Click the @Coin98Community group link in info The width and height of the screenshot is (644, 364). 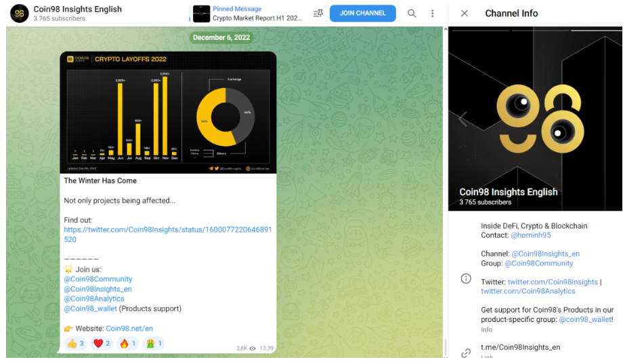tap(539, 263)
